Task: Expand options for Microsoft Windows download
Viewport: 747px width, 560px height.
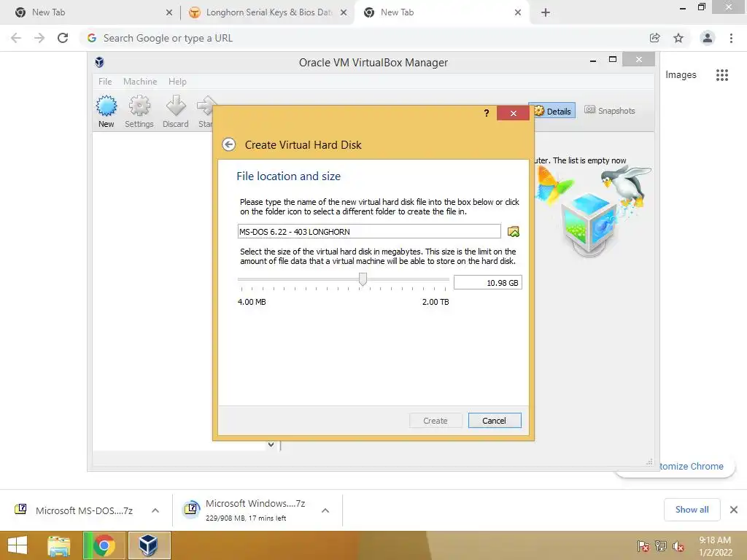Action: [325, 510]
